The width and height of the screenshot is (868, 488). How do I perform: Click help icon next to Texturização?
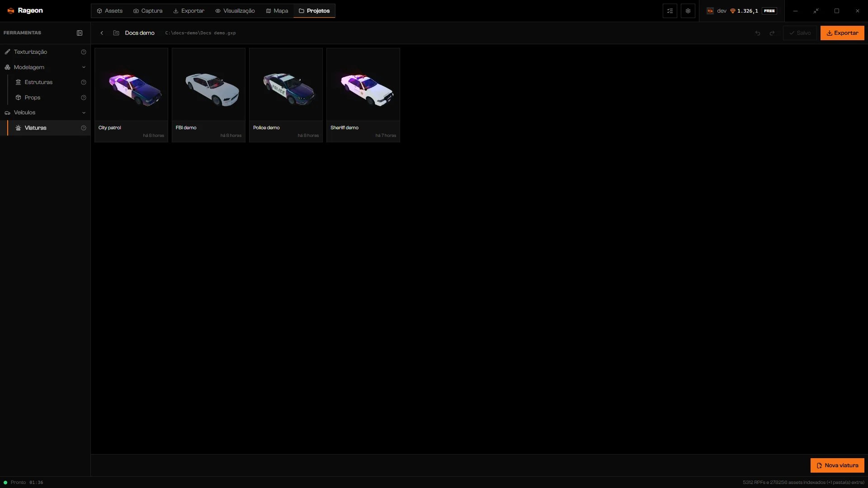click(x=84, y=52)
